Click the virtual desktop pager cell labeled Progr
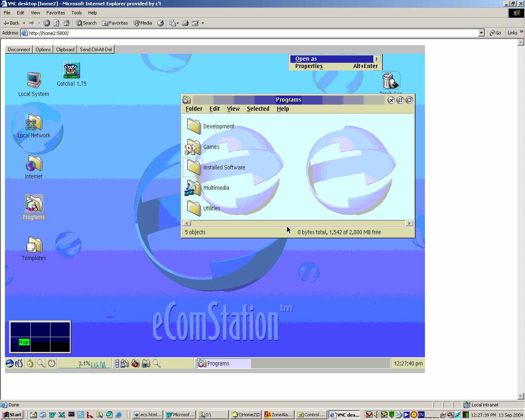525x420 pixels. [x=24, y=342]
